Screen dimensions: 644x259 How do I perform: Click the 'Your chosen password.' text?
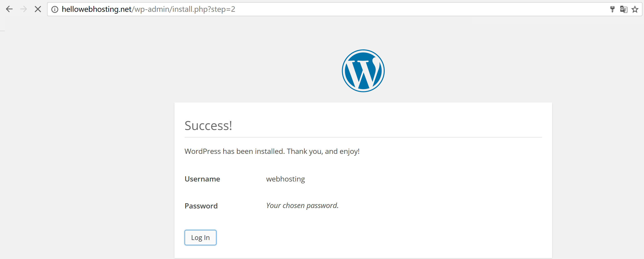coord(302,206)
